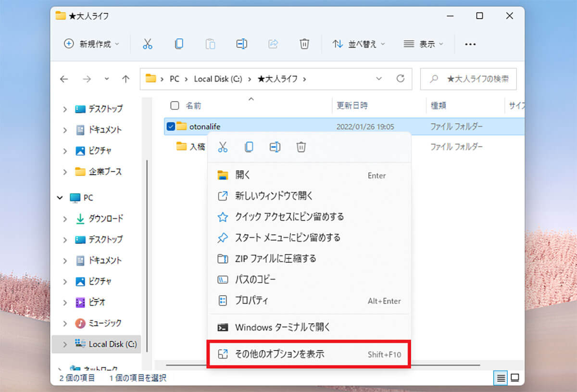Image resolution: width=577 pixels, height=392 pixels.
Task: Select ピクチャ under PC in the sidebar
Action: pos(100,281)
